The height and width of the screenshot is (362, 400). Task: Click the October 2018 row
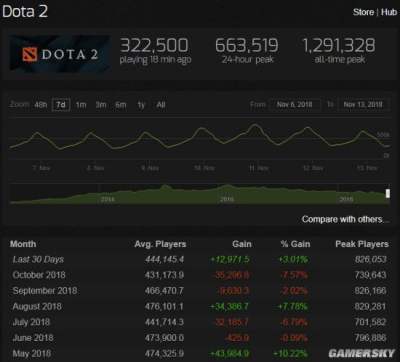coord(199,275)
